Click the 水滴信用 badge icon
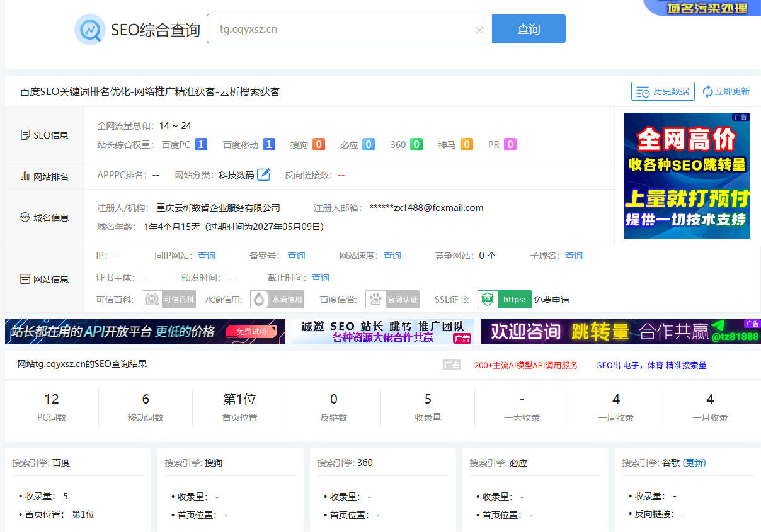 pos(277,299)
